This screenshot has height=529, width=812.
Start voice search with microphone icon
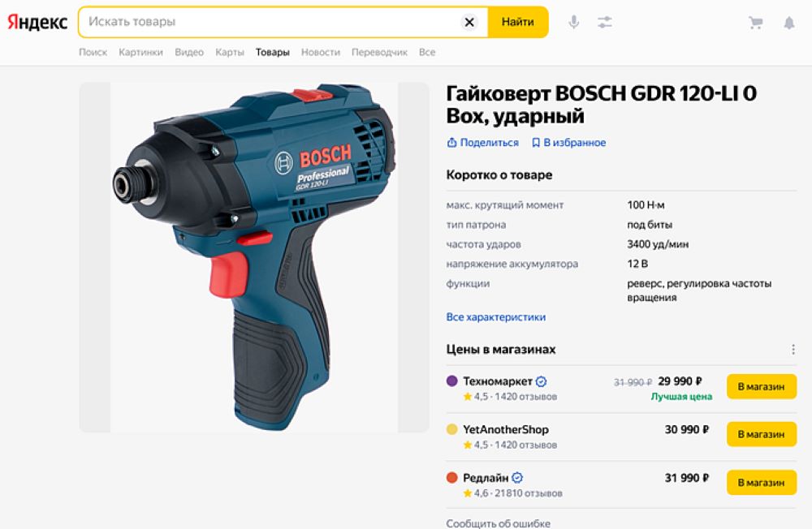574,22
